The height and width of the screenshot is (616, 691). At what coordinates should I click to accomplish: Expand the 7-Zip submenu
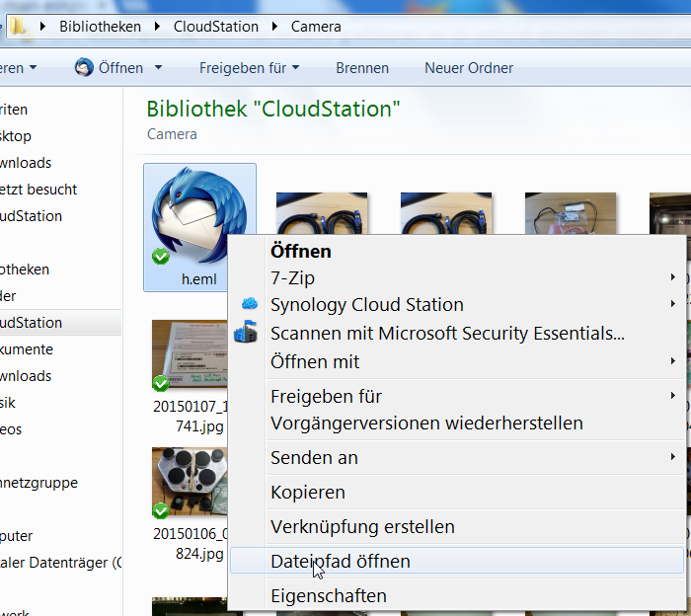673,277
